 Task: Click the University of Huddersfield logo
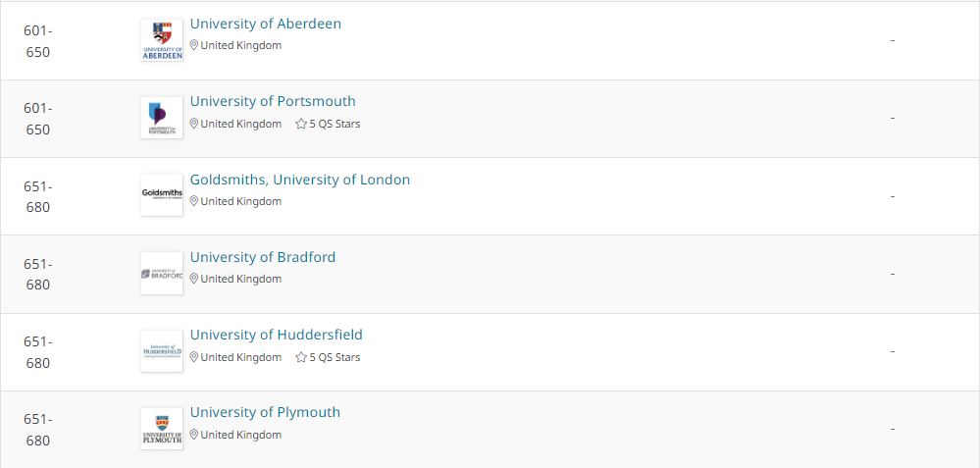click(162, 350)
